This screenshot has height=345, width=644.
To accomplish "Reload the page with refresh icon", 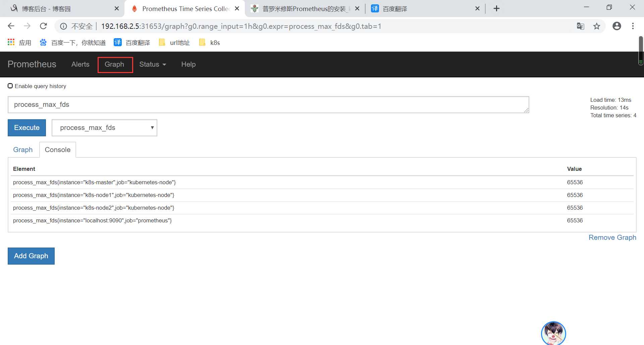I will (43, 26).
